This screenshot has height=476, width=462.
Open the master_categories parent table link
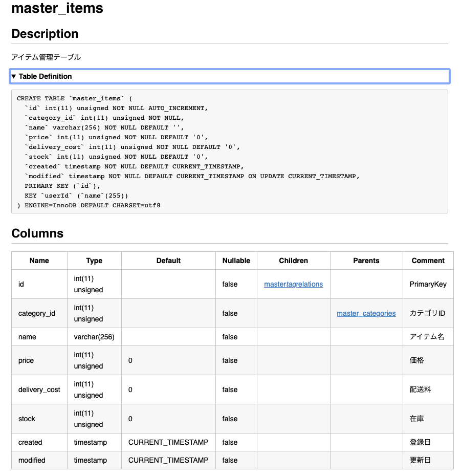366,313
